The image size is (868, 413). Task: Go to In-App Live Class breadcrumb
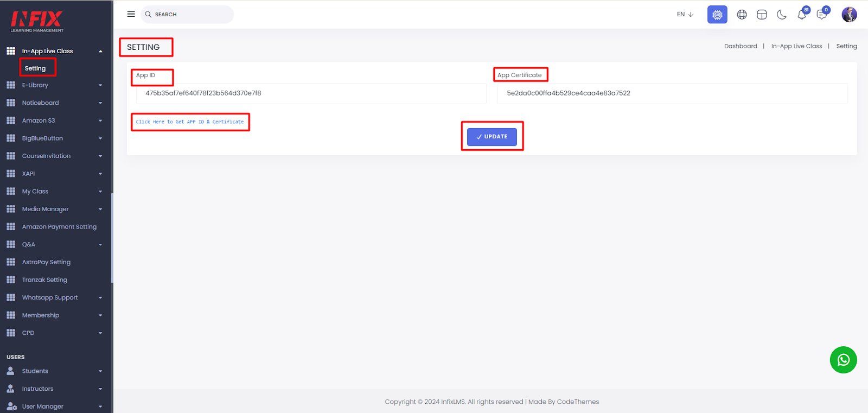coord(796,46)
